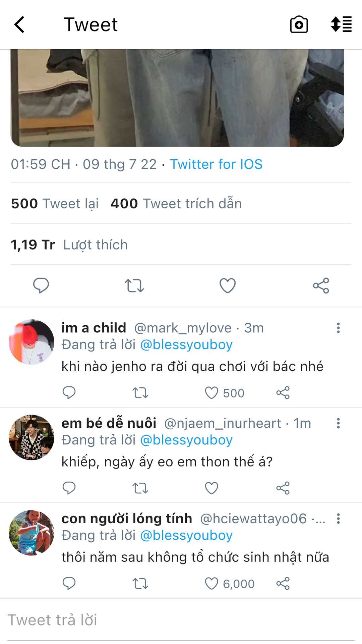Tap the Tweet trả lời input field
Image resolution: width=362 pixels, height=644 pixels.
[181, 620]
